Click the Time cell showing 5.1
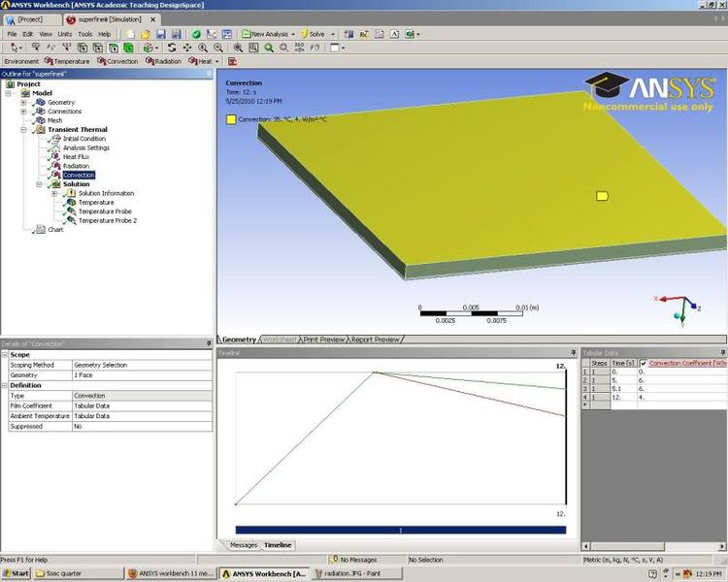This screenshot has height=582, width=728. (623, 388)
